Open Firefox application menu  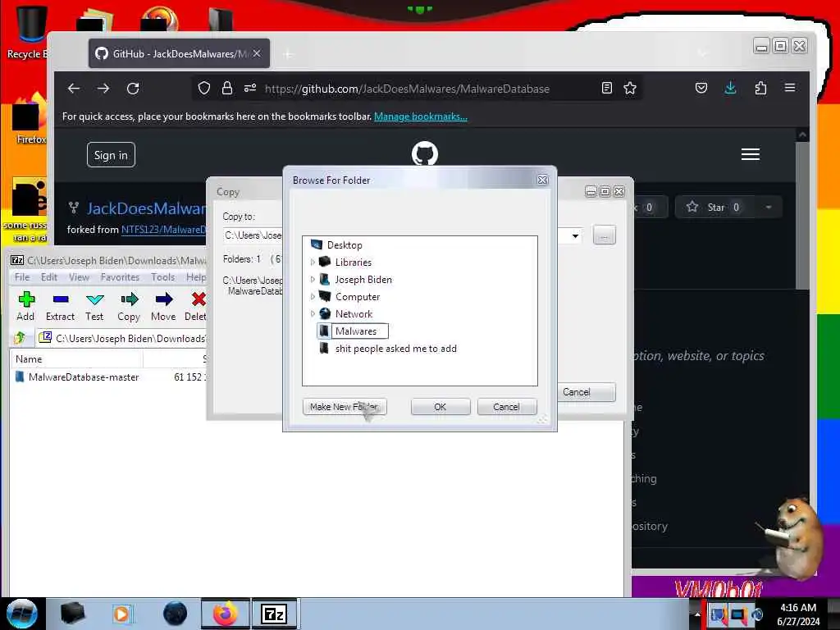point(790,89)
